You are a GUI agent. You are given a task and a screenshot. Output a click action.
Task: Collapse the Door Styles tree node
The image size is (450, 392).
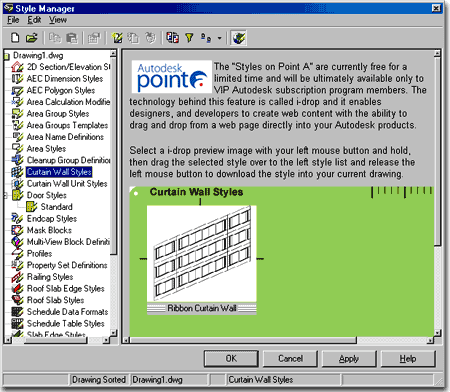pyautogui.click(x=6, y=195)
